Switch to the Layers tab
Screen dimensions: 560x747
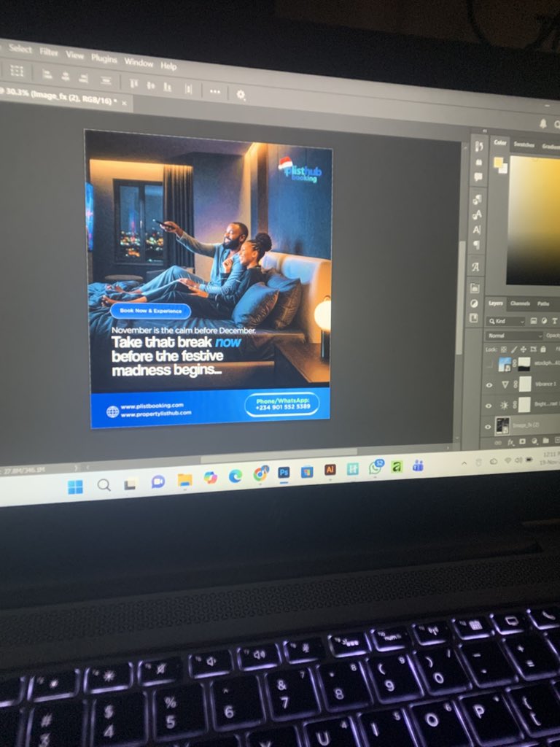coord(495,303)
